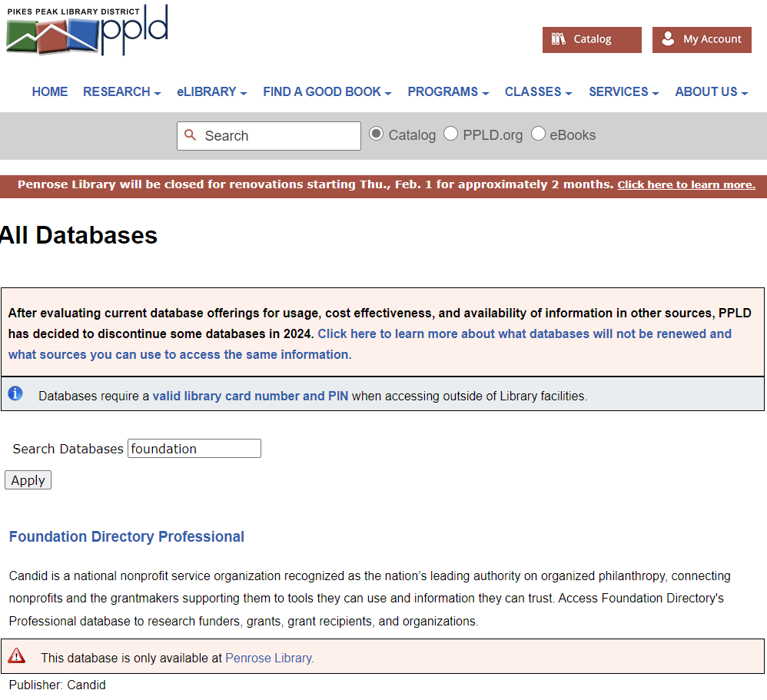Click the person icon on My Account
Screen dimensions: 767x700
click(x=668, y=39)
